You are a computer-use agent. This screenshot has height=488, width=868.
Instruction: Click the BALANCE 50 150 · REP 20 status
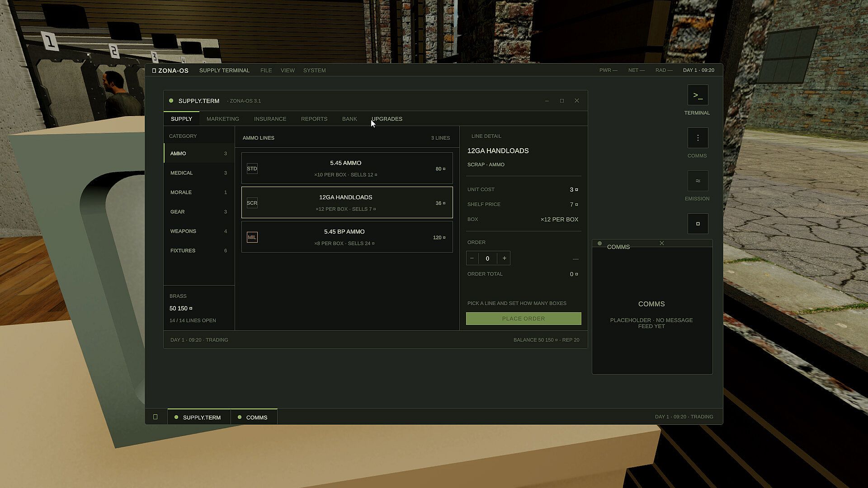click(546, 340)
